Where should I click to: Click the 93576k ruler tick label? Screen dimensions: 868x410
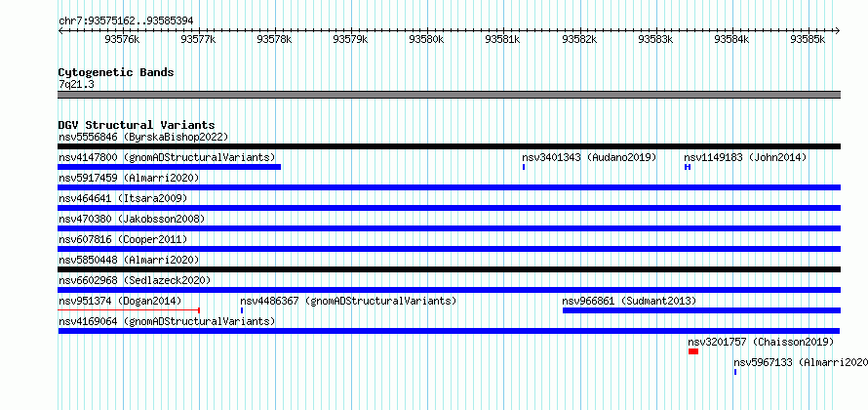122,39
